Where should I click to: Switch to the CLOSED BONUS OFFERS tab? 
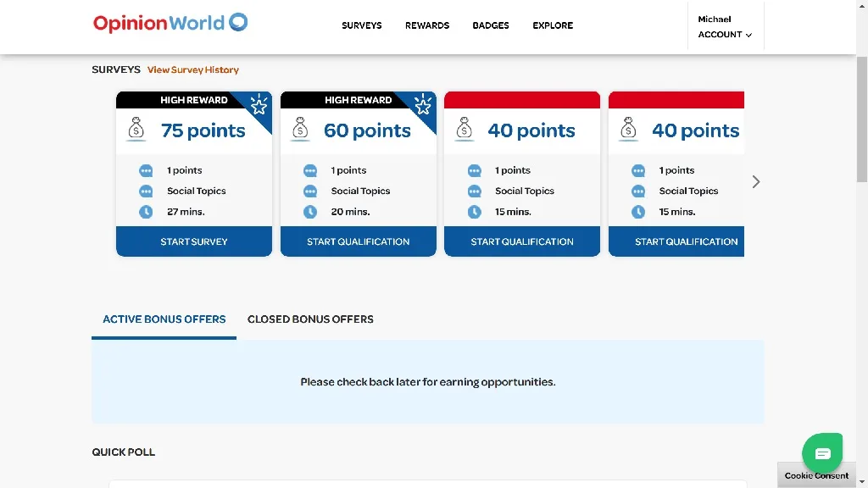pos(310,319)
